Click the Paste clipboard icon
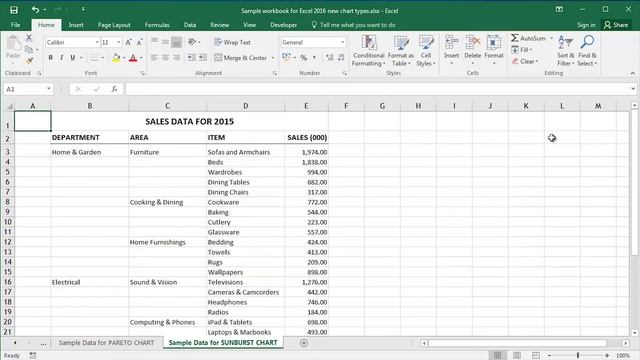Viewport: 640px width, 360px height. point(13,44)
